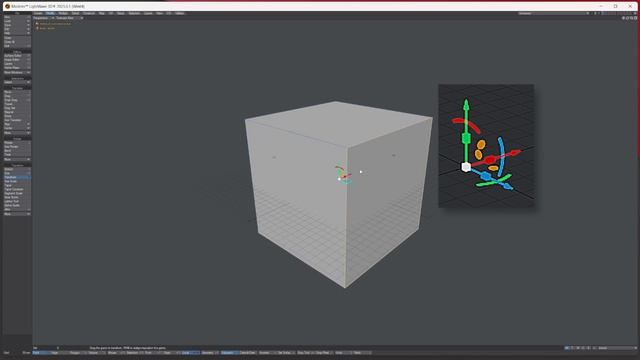Activate the Drag tool
The height and width of the screenshot is (360, 640).
click(x=17, y=96)
